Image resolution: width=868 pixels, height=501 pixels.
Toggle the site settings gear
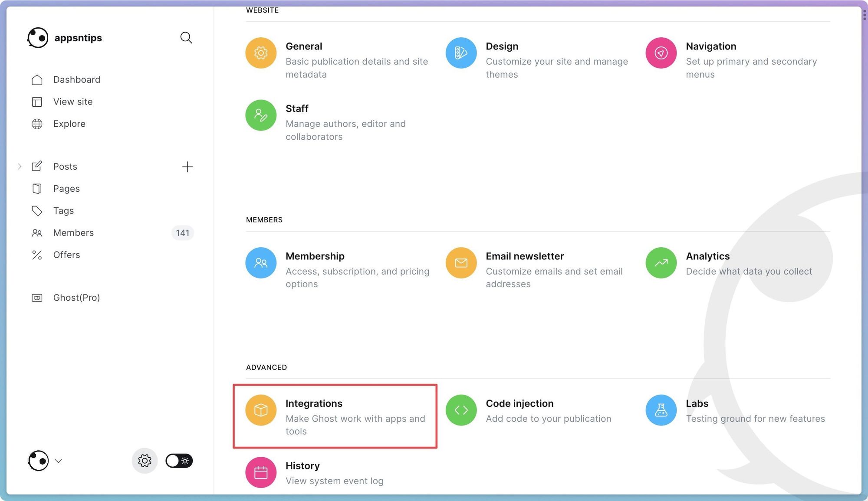coord(145,461)
